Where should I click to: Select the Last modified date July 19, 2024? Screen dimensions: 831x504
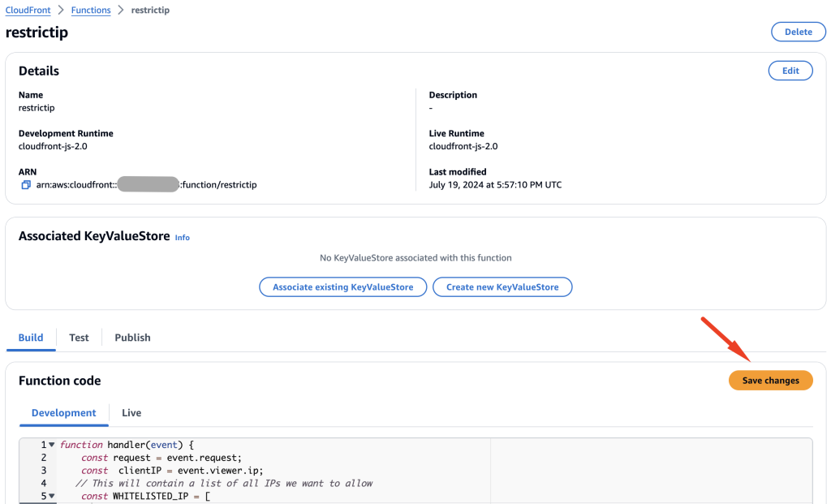(495, 184)
